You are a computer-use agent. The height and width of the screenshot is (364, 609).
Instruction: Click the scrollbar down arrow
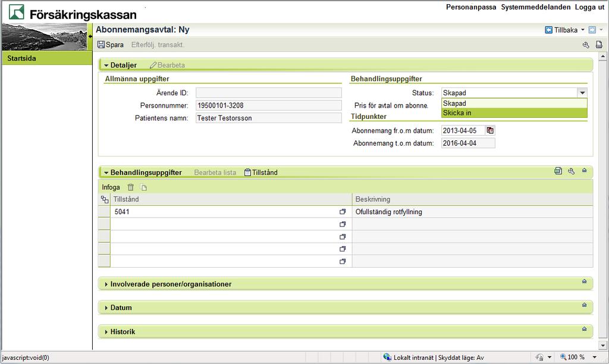tap(603, 346)
